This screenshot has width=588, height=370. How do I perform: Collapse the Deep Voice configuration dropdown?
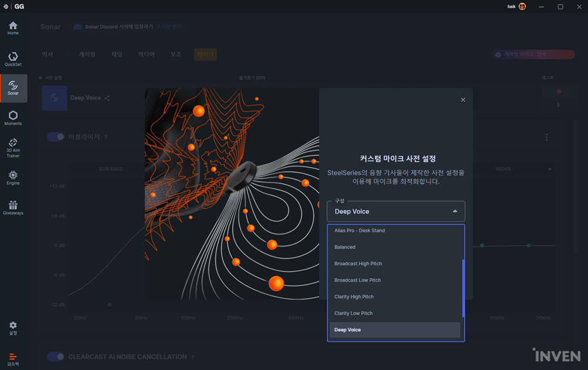tap(455, 211)
